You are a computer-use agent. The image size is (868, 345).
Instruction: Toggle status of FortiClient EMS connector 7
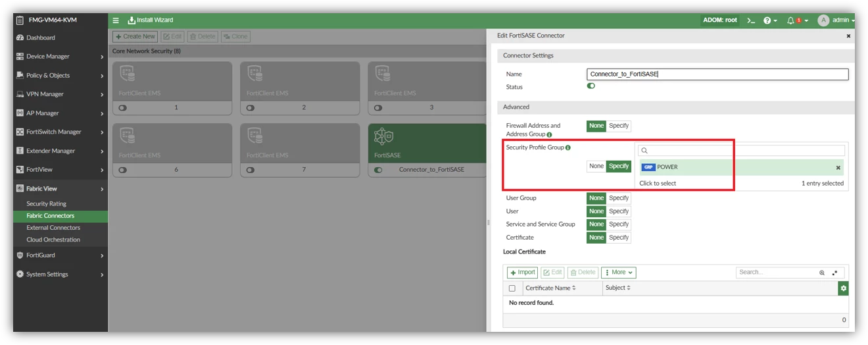tap(251, 170)
